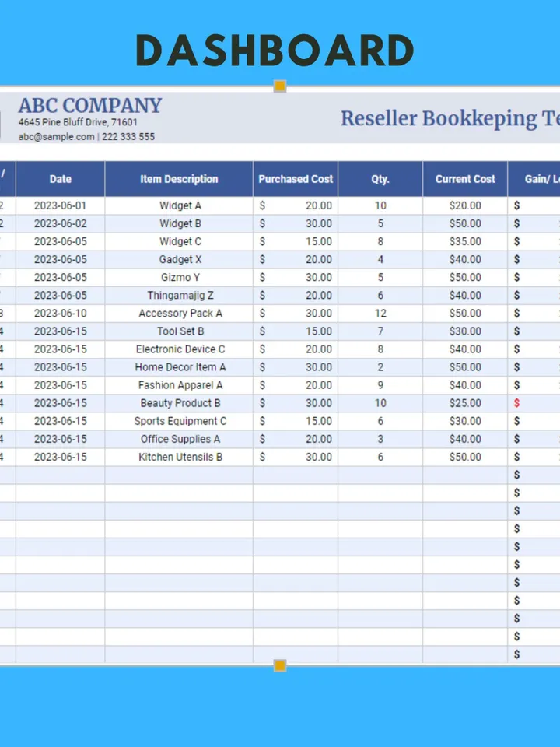The width and height of the screenshot is (560, 747).
Task: Click quantity 2 for Home Decor Item A
Action: pyautogui.click(x=380, y=367)
